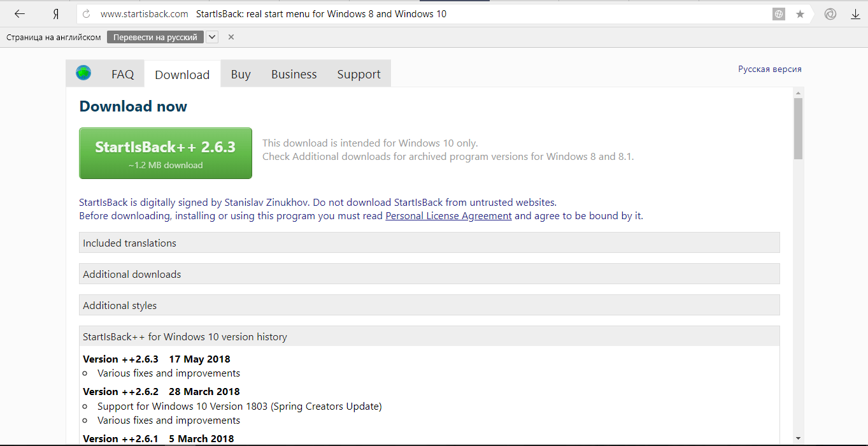
Task: Collapse the Windows 10 version history section
Action: coord(429,336)
